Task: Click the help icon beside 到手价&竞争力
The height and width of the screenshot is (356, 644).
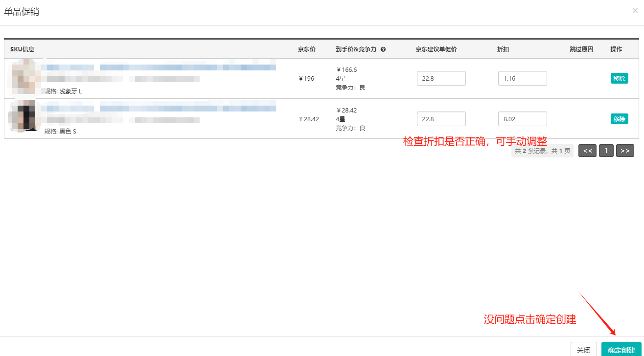Action: [383, 49]
